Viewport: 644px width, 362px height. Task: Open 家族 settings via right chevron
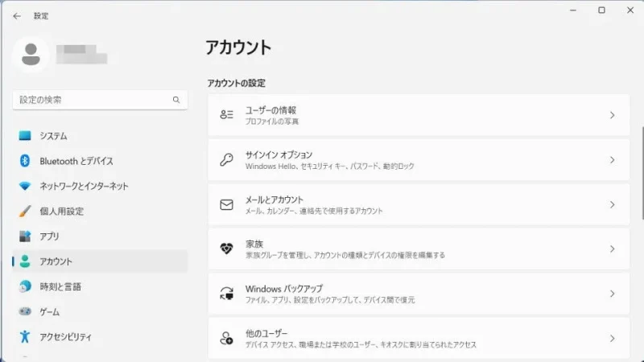tap(612, 249)
